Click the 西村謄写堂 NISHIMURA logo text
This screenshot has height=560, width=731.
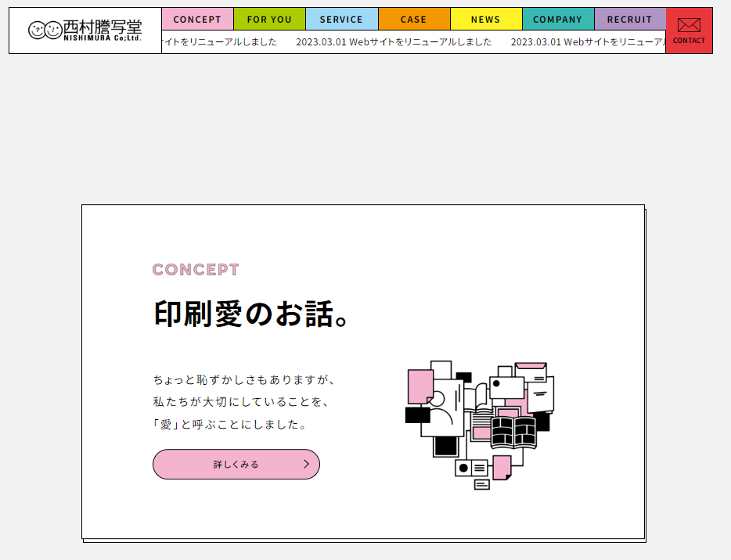click(x=102, y=31)
